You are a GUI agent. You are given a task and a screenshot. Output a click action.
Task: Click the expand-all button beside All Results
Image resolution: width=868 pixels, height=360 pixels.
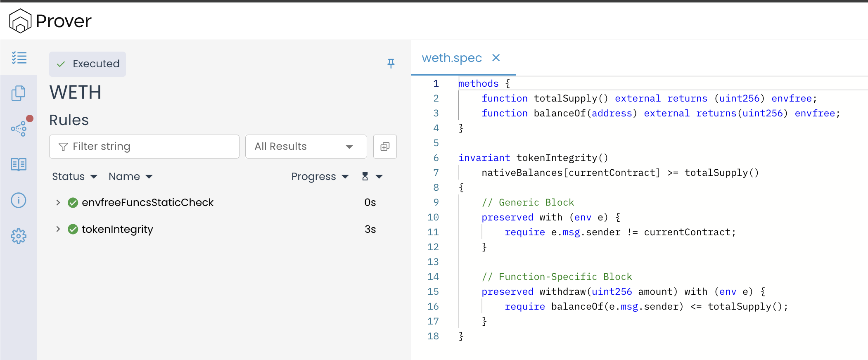[385, 147]
